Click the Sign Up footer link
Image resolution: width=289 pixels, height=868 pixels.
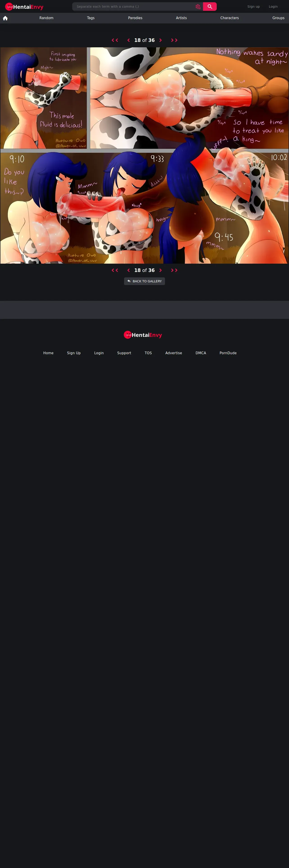(x=74, y=353)
